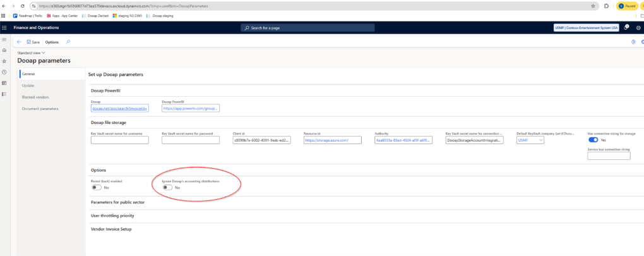The height and width of the screenshot is (256, 644).
Task: Expand the Standard view dropdown
Action: pos(30,53)
